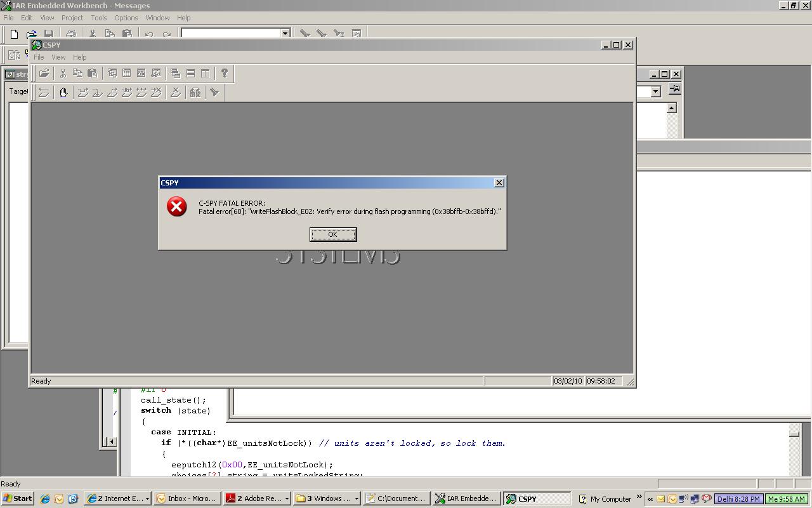
Task: Click the Stop hand icon in CSPY debug toolbar
Action: click(x=63, y=93)
